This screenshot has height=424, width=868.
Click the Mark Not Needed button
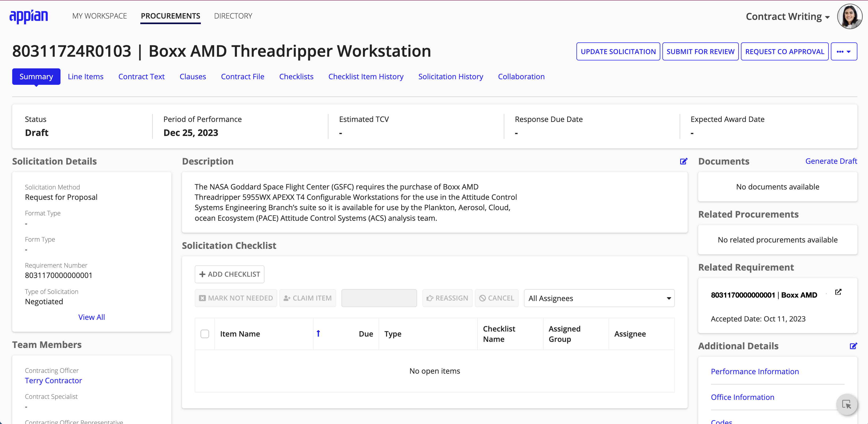tap(236, 298)
